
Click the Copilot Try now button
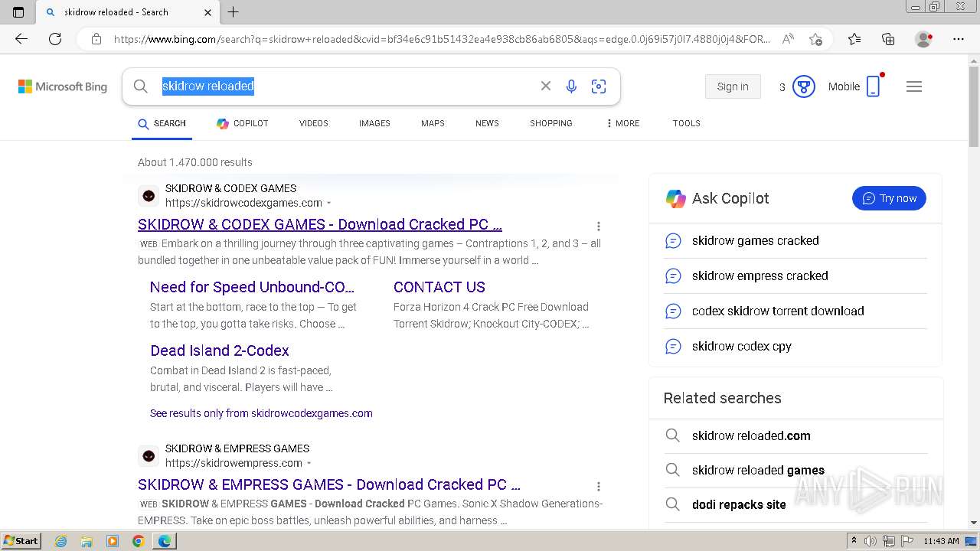coord(889,198)
